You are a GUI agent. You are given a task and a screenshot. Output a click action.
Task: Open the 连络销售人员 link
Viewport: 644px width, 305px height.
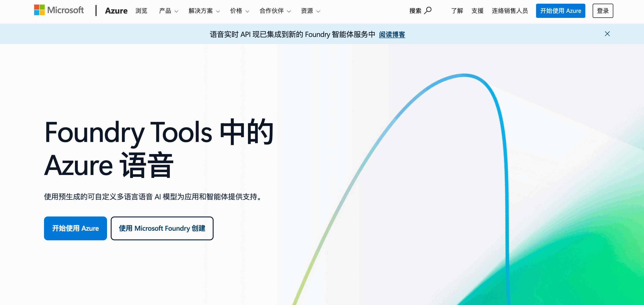[x=510, y=11]
